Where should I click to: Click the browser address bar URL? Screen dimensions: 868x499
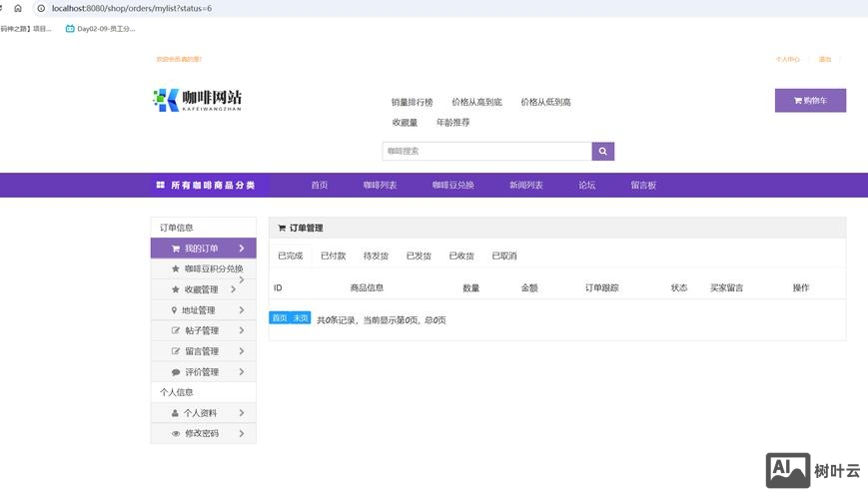point(132,8)
